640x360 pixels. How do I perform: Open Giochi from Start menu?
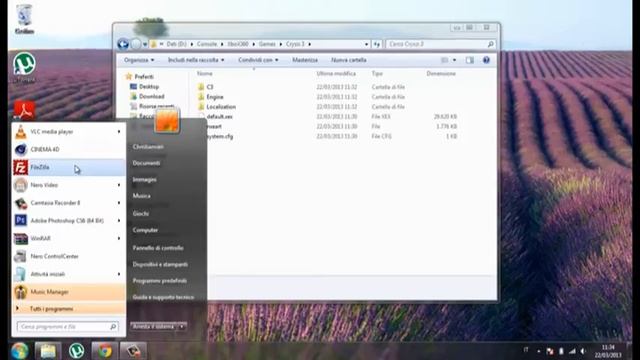tap(140, 213)
